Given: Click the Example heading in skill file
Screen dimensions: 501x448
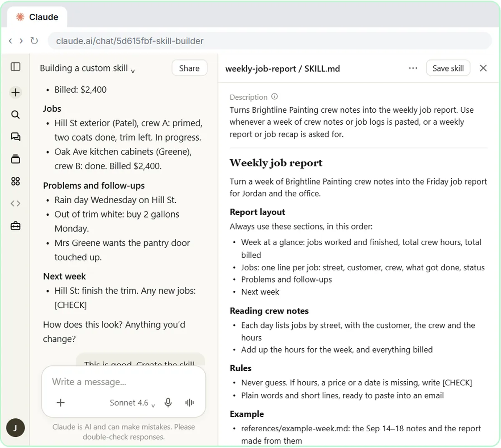Looking at the screenshot, I should pos(247,414).
